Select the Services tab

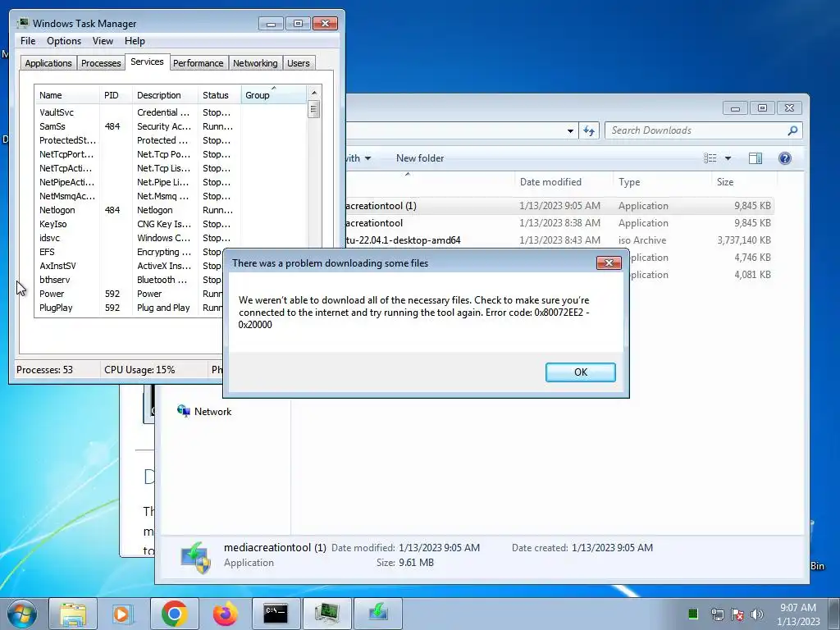(x=147, y=62)
